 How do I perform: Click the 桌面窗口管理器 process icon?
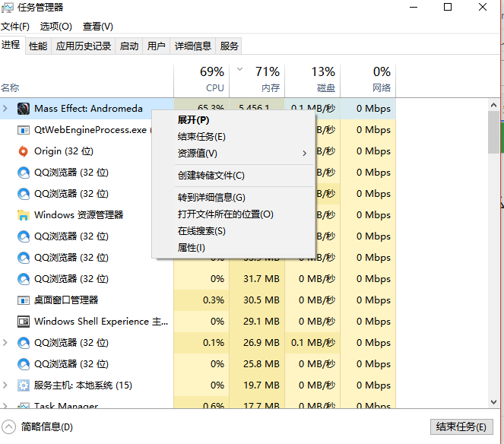[23, 300]
